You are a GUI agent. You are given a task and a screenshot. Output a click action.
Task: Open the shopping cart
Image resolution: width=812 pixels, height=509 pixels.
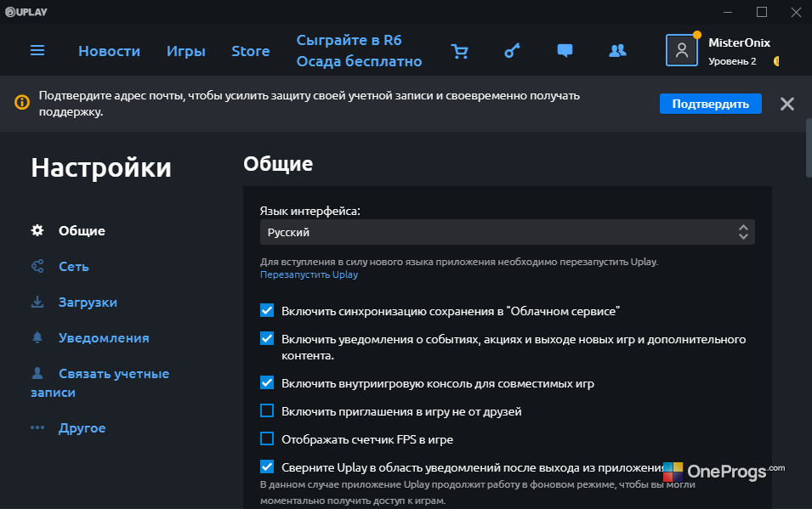click(x=459, y=51)
